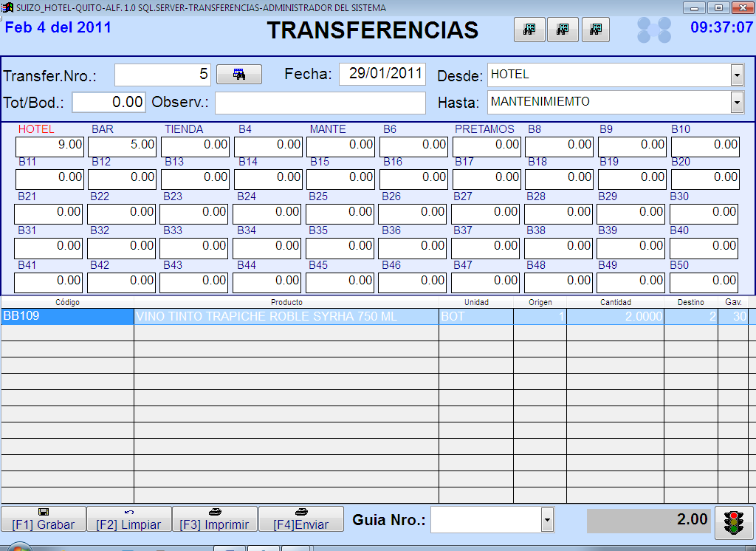Screen dimensions: 756x551
Task: Click the Cantidad column header
Action: (x=615, y=302)
